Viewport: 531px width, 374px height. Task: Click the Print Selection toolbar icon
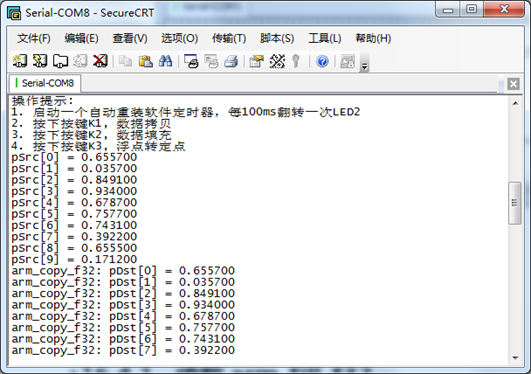pyautogui.click(x=211, y=61)
